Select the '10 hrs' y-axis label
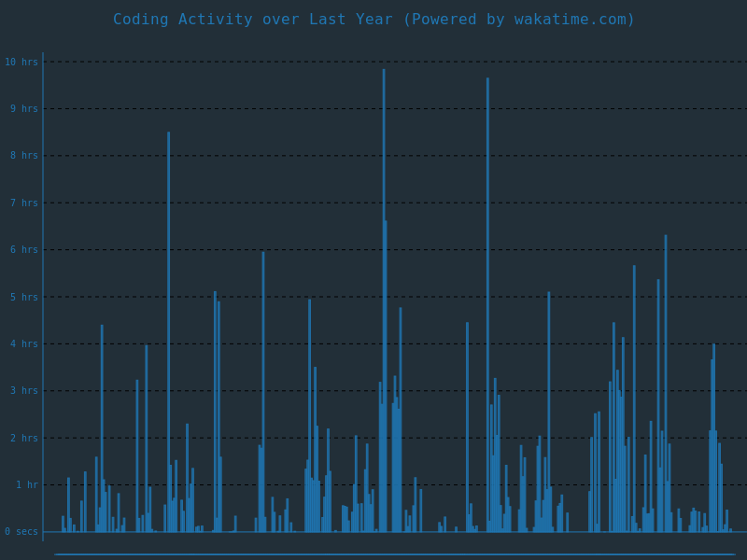Viewport: 747px width, 560px height. (21, 63)
